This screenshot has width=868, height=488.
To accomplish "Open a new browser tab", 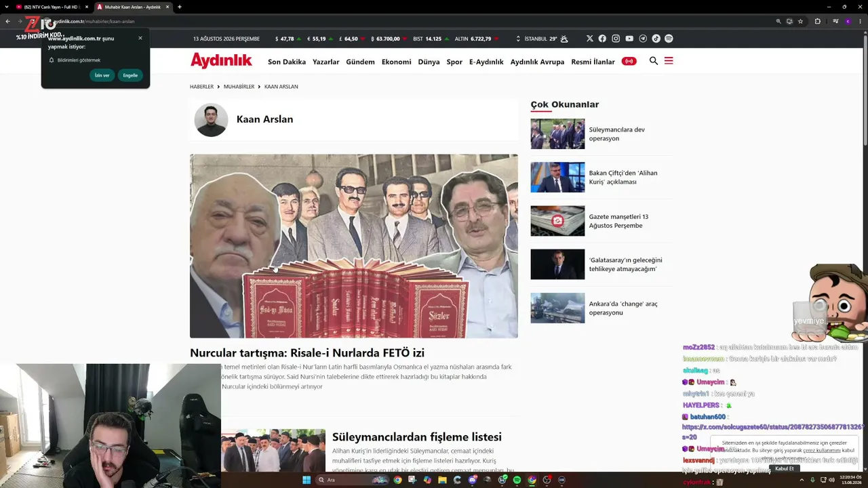I will click(179, 7).
